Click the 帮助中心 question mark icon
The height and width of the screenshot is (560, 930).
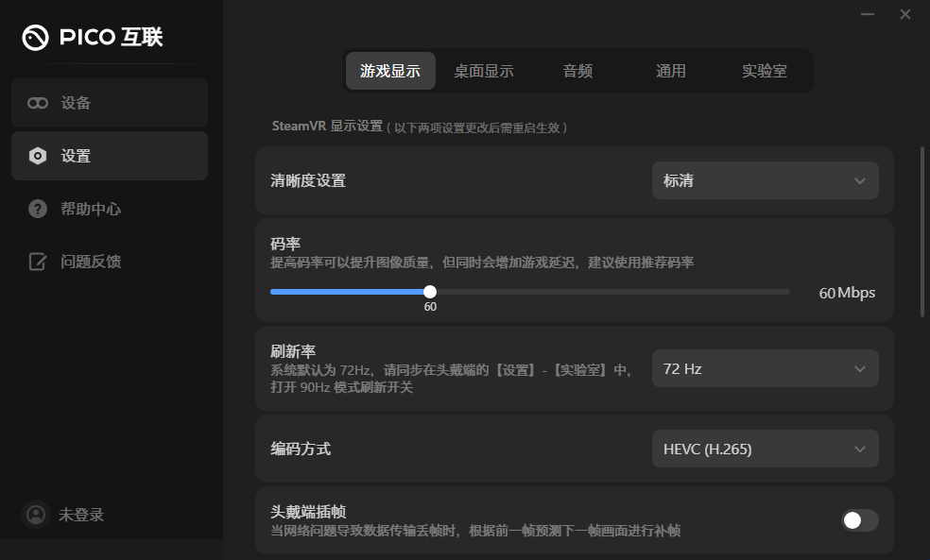point(37,209)
